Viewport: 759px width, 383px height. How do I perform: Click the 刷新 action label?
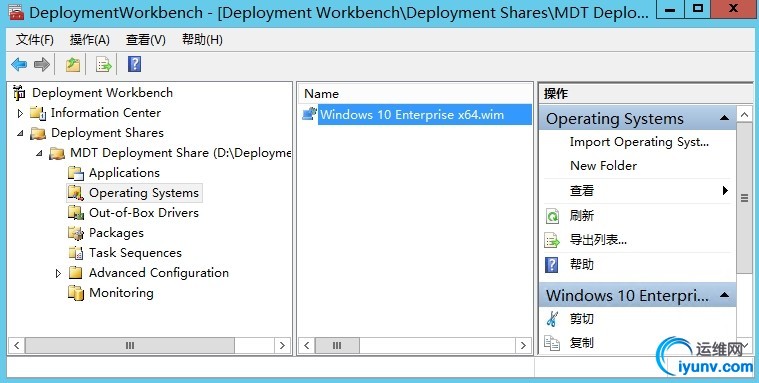tap(581, 215)
